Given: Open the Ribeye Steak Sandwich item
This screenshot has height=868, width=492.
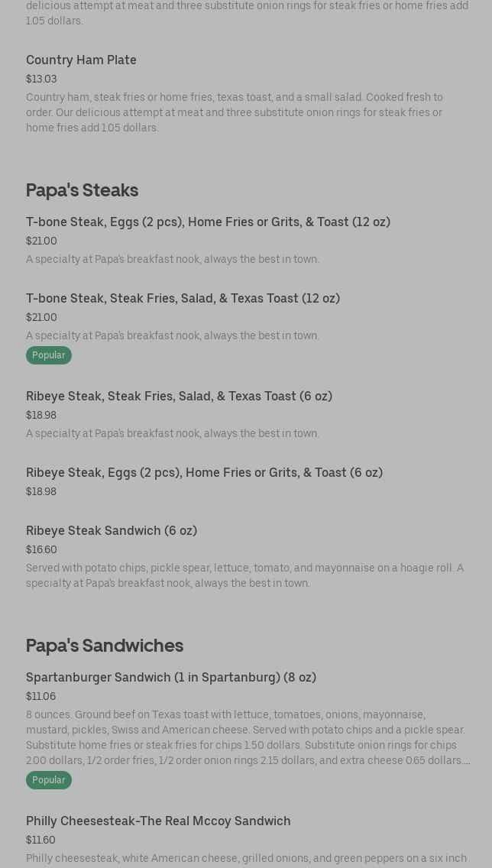Looking at the screenshot, I should click(x=112, y=530).
